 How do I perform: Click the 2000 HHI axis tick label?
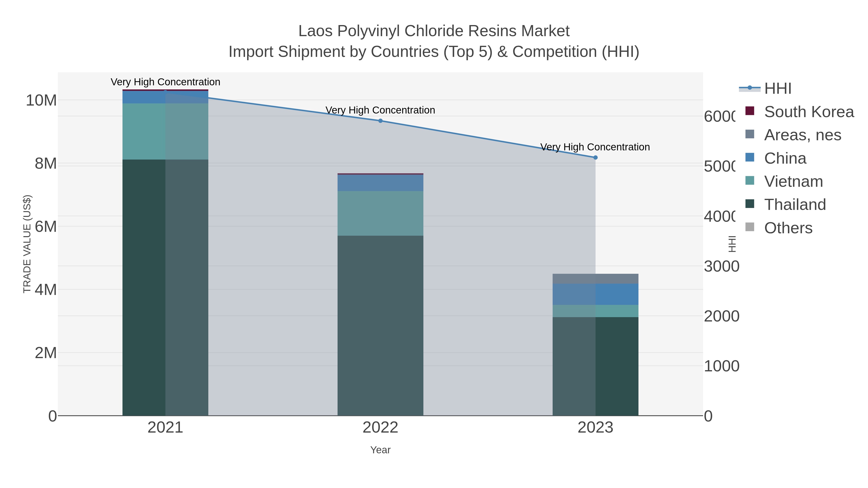[722, 316]
